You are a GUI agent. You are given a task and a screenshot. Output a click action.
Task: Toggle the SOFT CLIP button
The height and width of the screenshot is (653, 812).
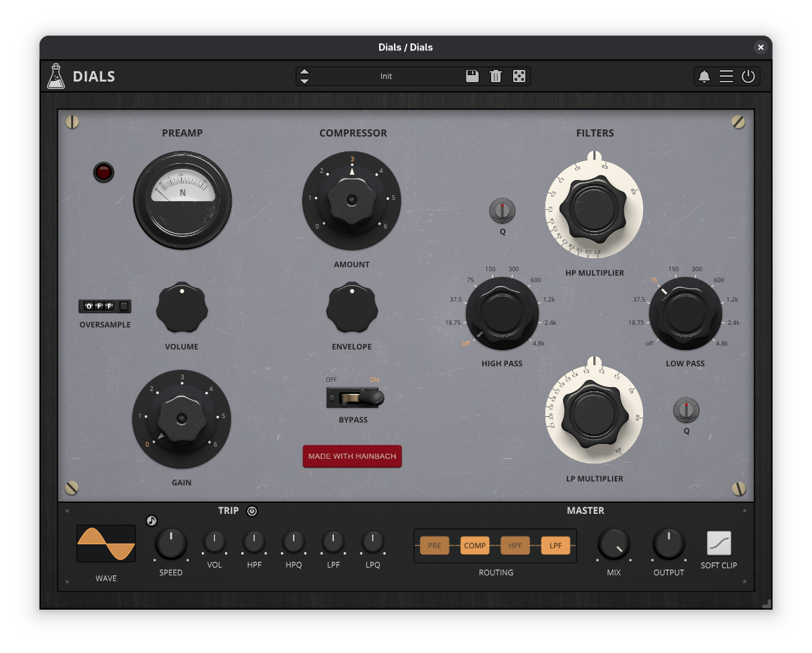coord(718,544)
